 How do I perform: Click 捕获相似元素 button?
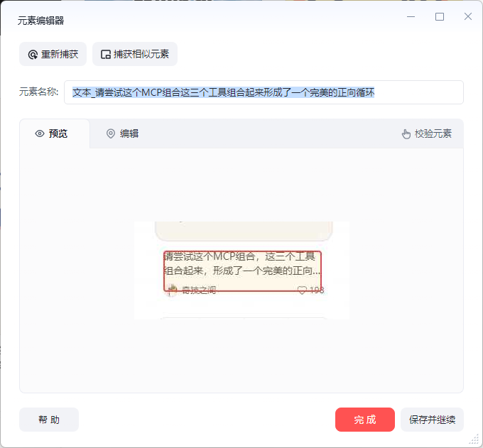click(x=135, y=54)
